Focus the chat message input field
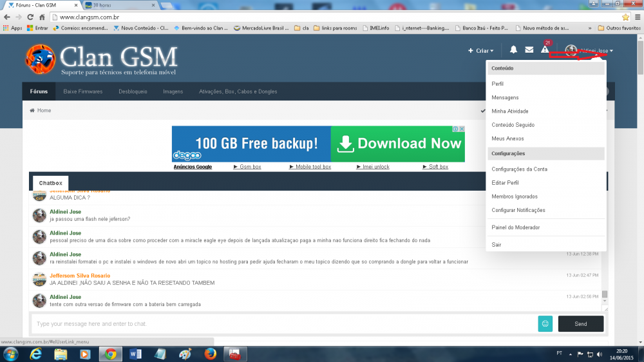 (x=285, y=324)
